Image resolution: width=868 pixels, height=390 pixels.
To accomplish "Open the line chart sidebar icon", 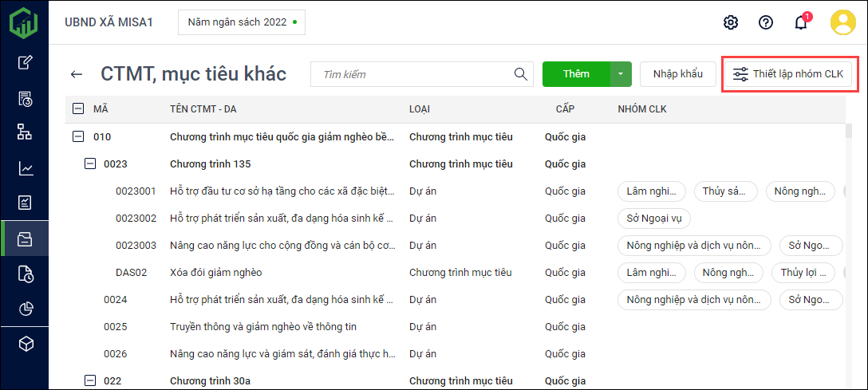I will click(x=26, y=168).
